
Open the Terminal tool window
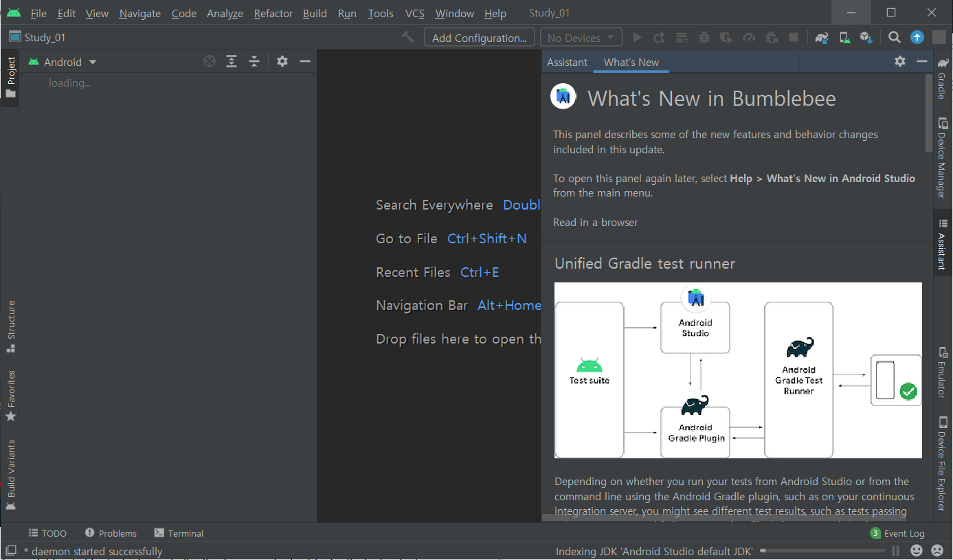[x=179, y=533]
